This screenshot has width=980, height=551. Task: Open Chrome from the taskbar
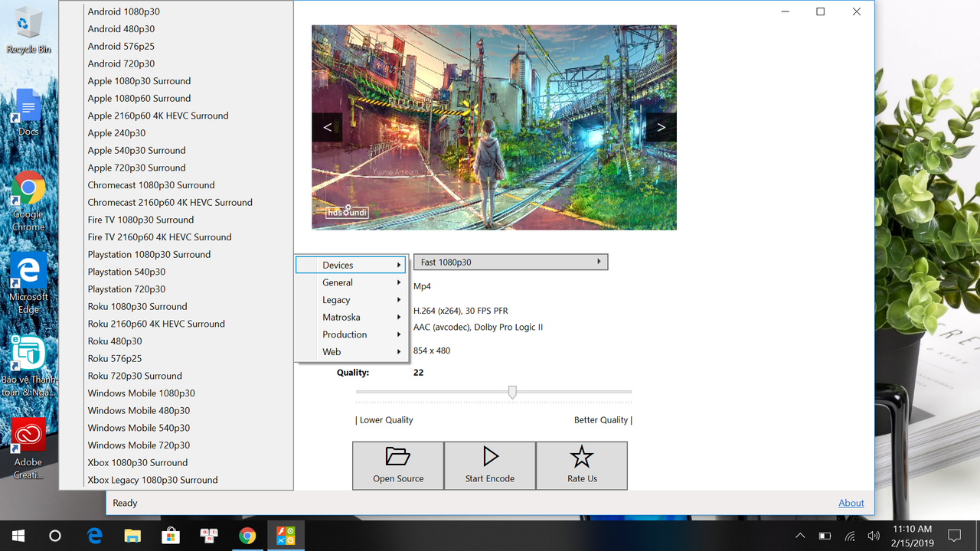click(x=247, y=536)
